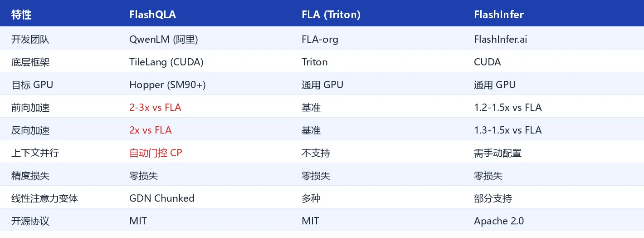This screenshot has width=644, height=238.
Task: Click the red '自动门控 CP' text
Action: (x=156, y=153)
